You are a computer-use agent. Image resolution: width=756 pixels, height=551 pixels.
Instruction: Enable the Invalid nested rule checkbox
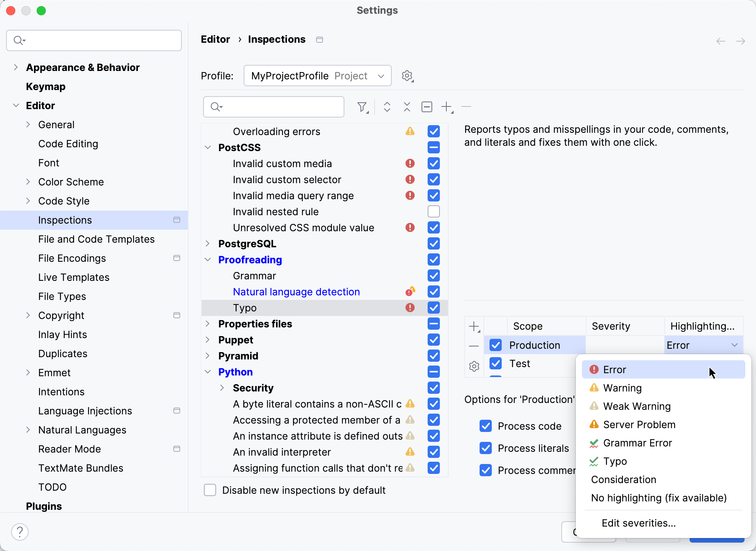pos(433,211)
